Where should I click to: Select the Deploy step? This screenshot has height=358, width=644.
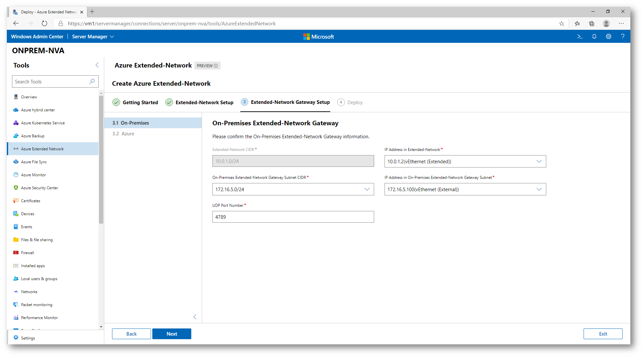click(350, 102)
